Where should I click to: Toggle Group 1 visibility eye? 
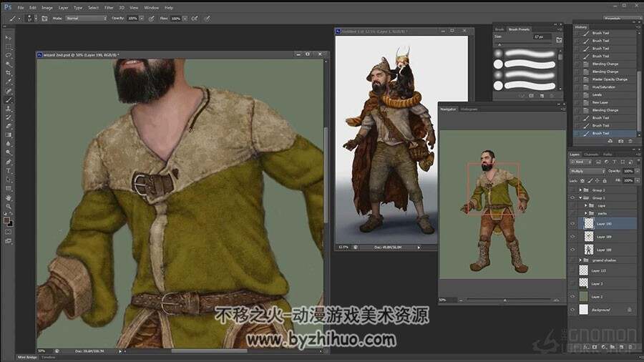point(572,198)
